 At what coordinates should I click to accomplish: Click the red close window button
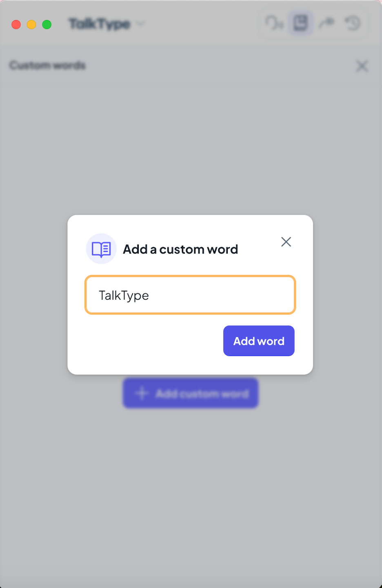(16, 24)
